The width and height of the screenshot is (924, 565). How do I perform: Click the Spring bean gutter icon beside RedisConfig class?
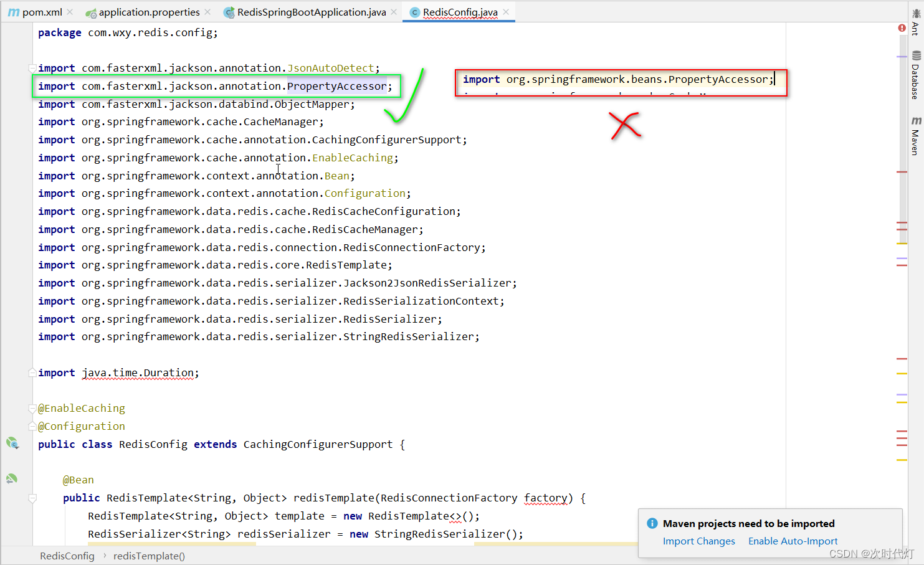coord(12,444)
